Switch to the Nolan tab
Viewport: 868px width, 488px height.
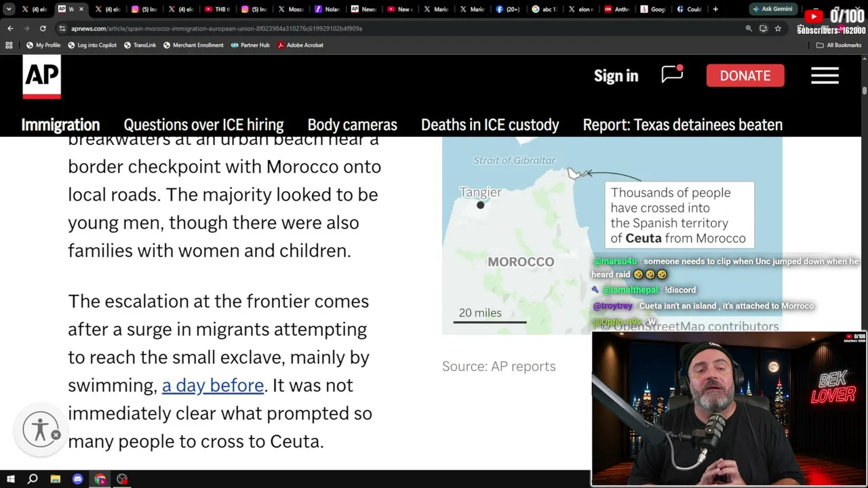[x=326, y=9]
